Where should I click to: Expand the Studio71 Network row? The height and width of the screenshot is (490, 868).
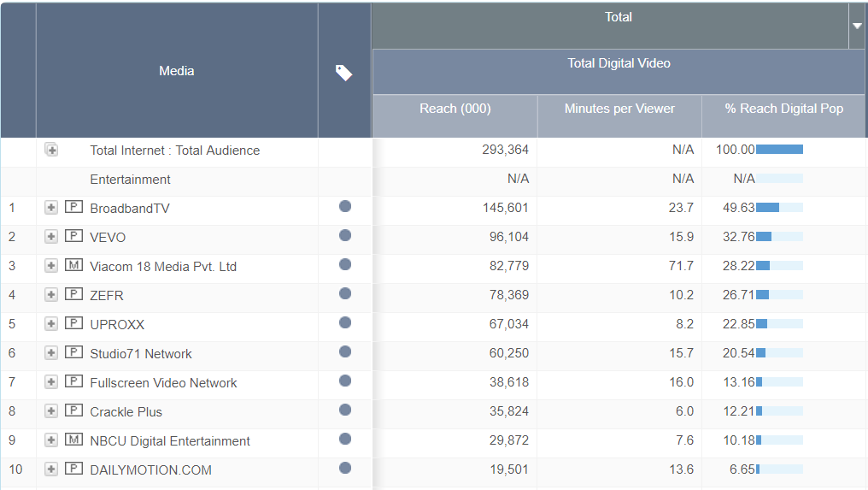[51, 352]
